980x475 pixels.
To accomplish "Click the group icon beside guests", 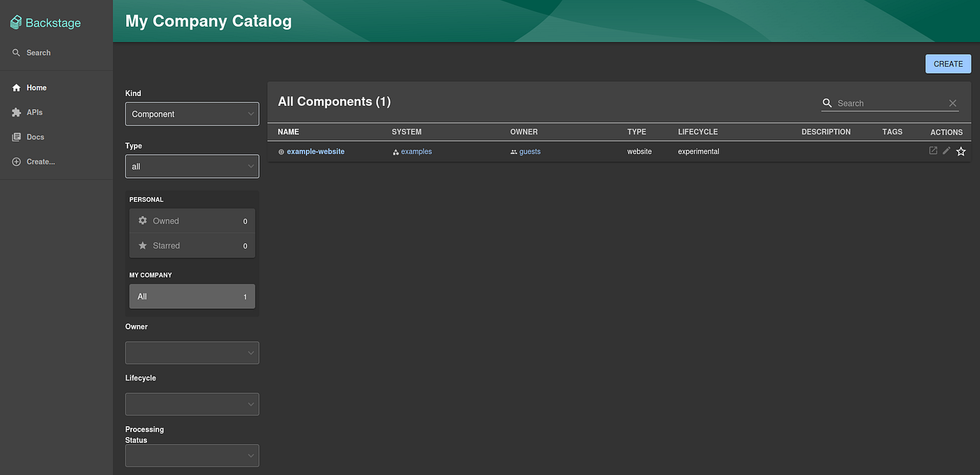I will [x=514, y=152].
